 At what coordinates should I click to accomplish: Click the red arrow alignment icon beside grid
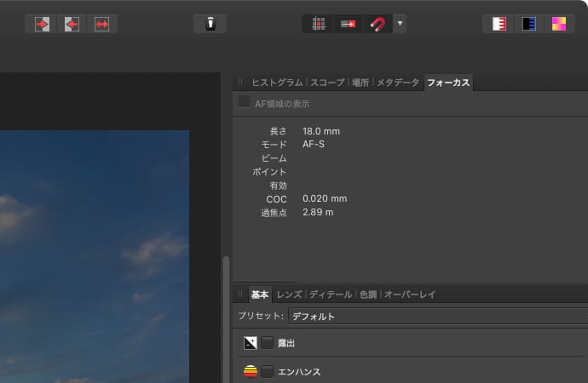[x=348, y=24]
